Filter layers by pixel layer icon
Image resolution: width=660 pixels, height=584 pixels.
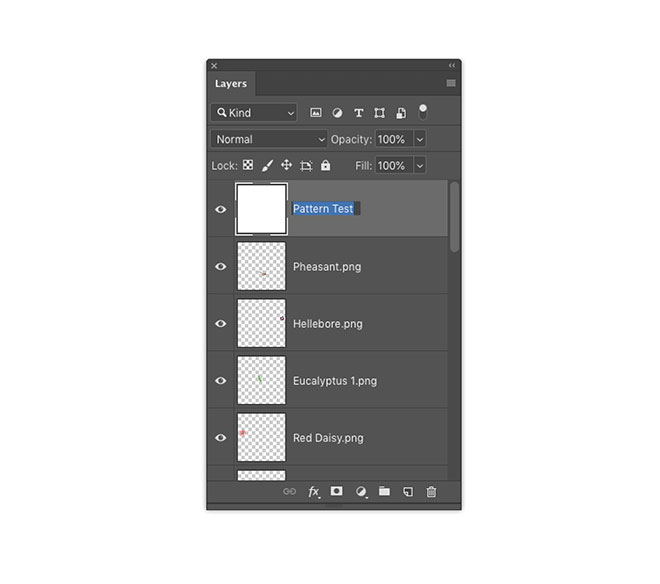click(x=316, y=113)
